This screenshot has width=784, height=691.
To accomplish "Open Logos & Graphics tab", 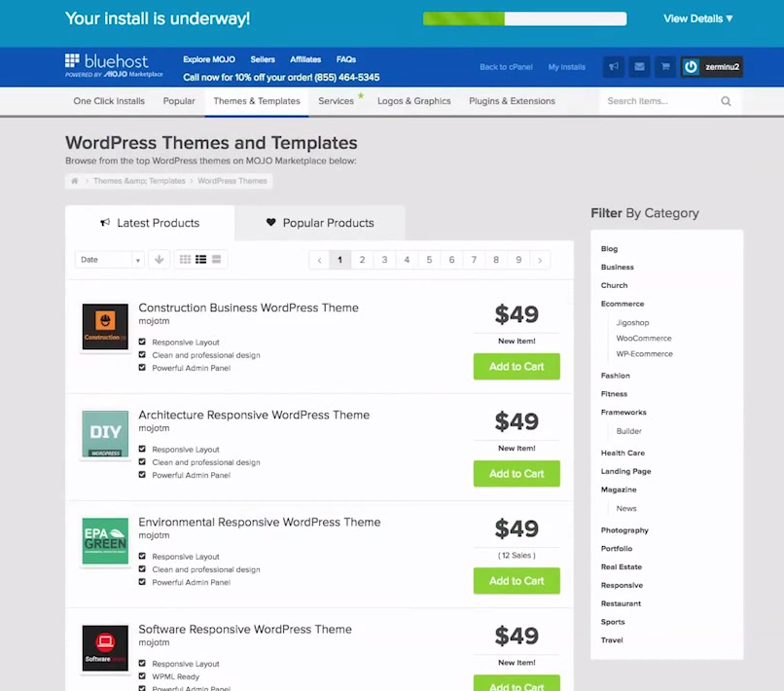I will click(x=414, y=101).
